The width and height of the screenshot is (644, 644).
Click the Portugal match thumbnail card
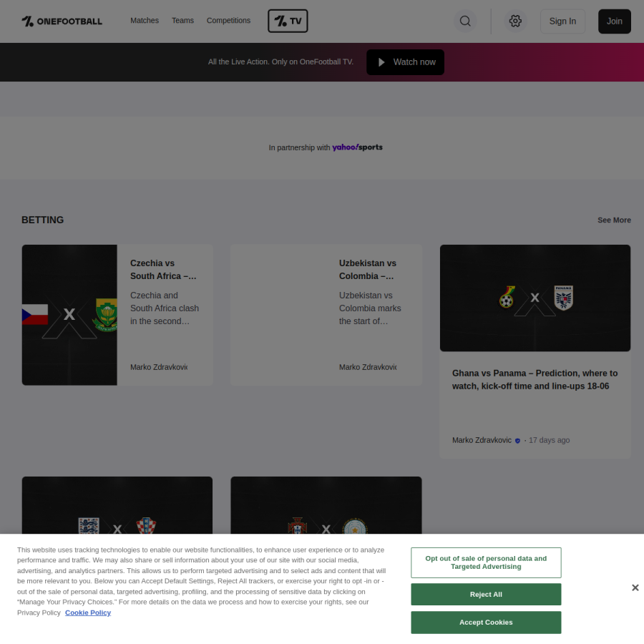point(326,506)
